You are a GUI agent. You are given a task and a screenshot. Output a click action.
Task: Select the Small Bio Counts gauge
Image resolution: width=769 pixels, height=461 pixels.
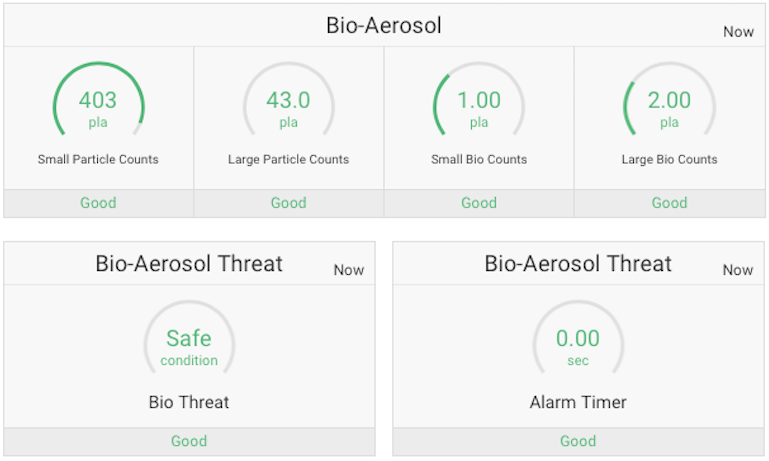tap(479, 107)
